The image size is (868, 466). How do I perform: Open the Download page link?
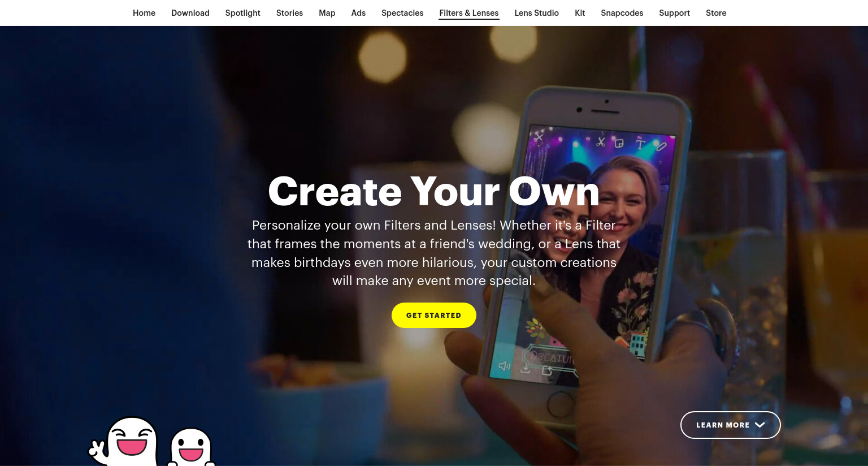point(190,13)
